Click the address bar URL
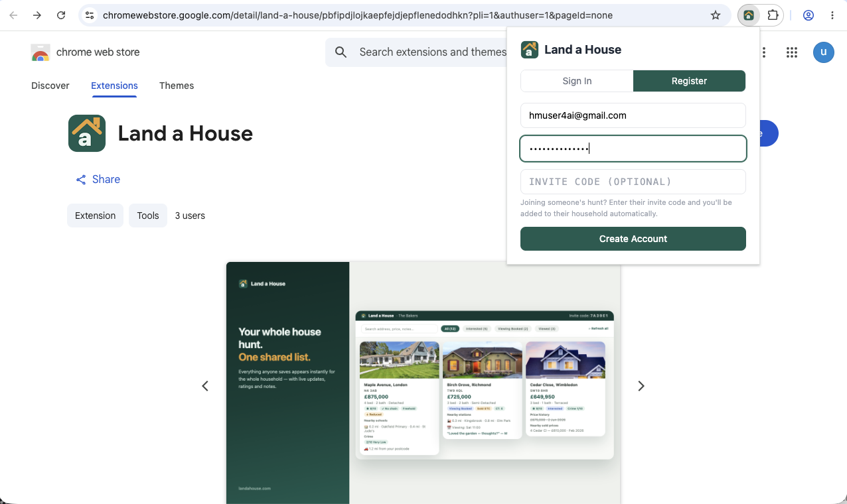The height and width of the screenshot is (504, 847). pos(358,15)
